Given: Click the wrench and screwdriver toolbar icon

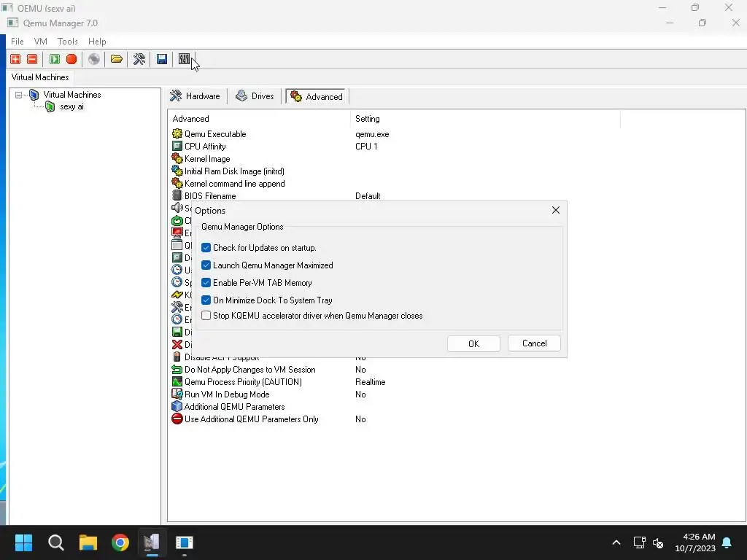Looking at the screenshot, I should coord(139,59).
